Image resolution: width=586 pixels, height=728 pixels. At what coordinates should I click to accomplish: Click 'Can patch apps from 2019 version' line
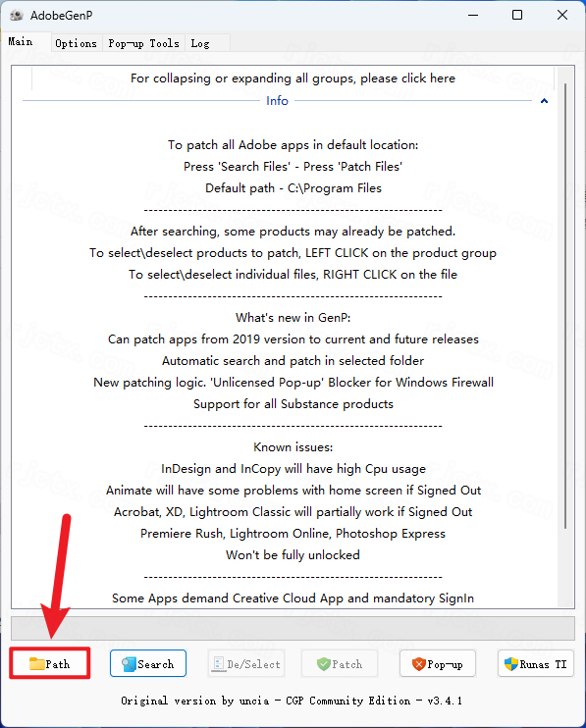pos(293,338)
